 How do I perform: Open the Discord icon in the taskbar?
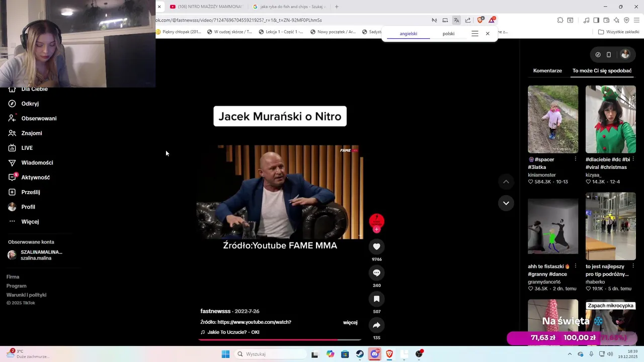[x=375, y=354]
